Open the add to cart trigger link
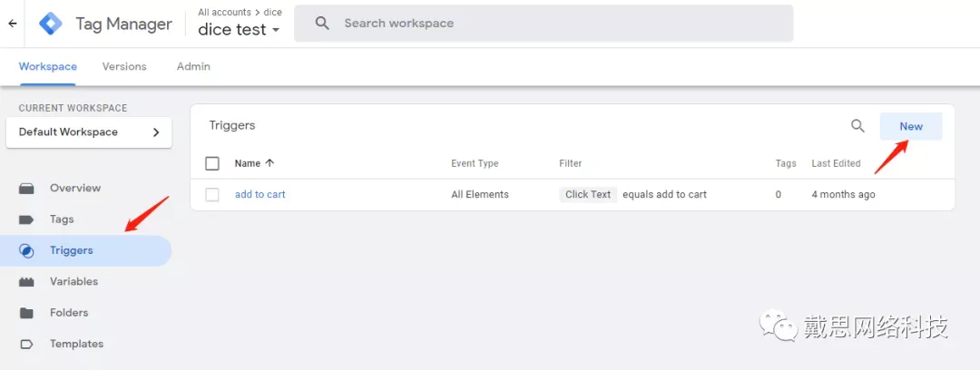Screen dimensions: 980x370 (260, 194)
